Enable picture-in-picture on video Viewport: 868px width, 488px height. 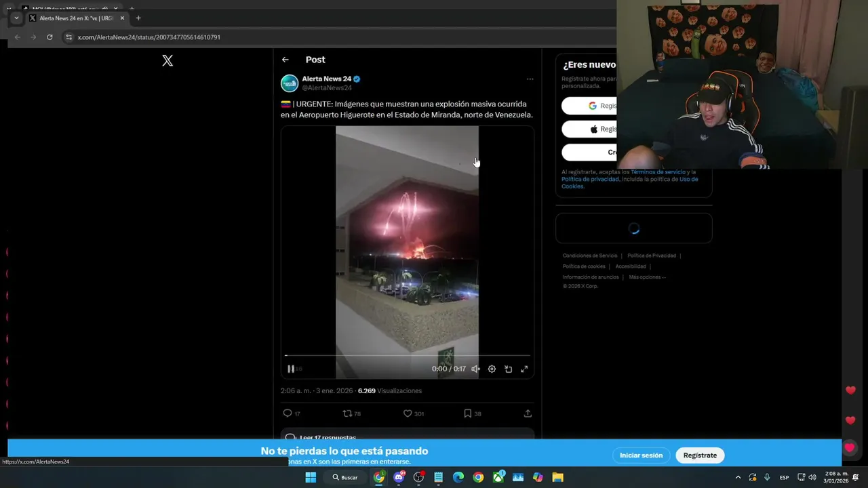coord(508,369)
